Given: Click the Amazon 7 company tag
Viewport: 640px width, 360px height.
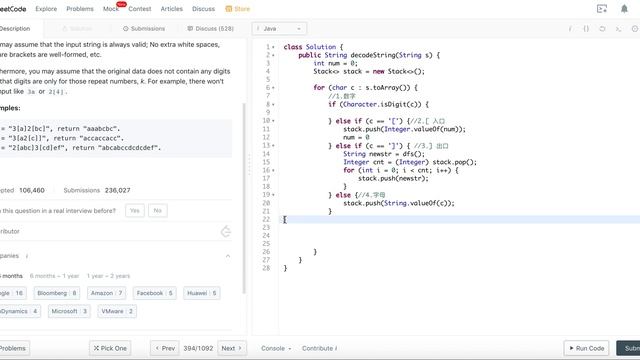Looking at the screenshot, I should (x=107, y=293).
